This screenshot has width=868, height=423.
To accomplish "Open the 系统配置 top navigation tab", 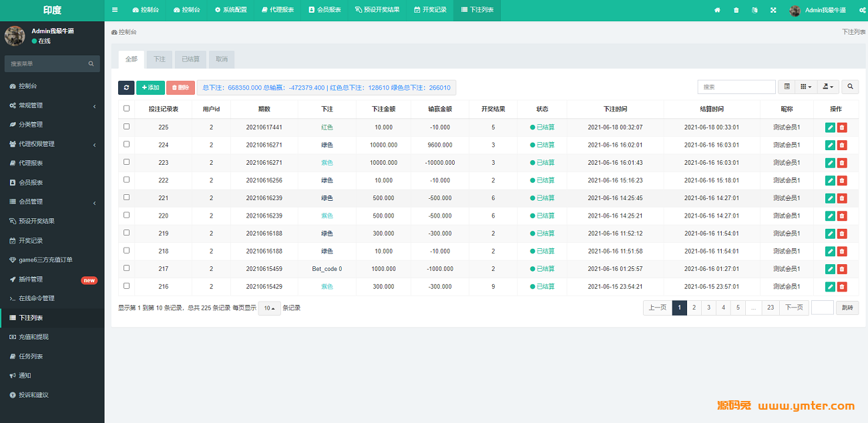I will (231, 10).
